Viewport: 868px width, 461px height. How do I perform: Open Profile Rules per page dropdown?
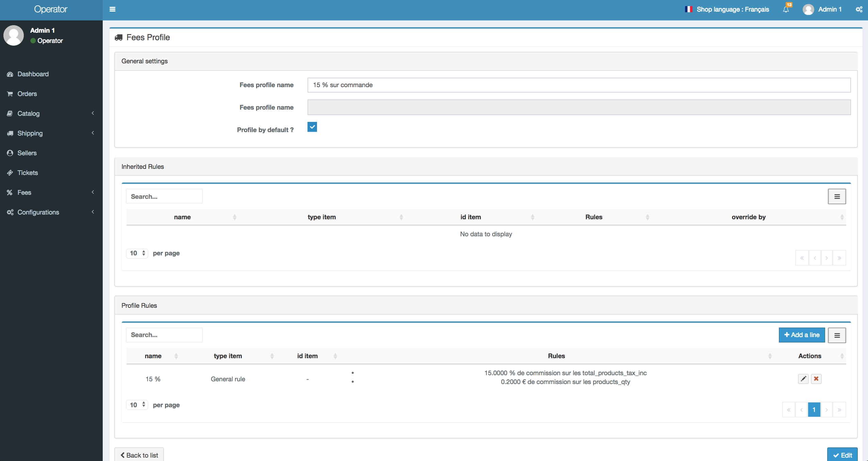tap(137, 405)
